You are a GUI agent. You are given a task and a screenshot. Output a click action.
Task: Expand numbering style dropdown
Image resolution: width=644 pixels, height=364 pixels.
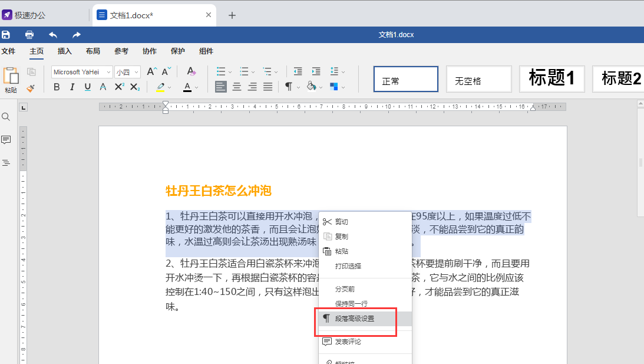253,72
